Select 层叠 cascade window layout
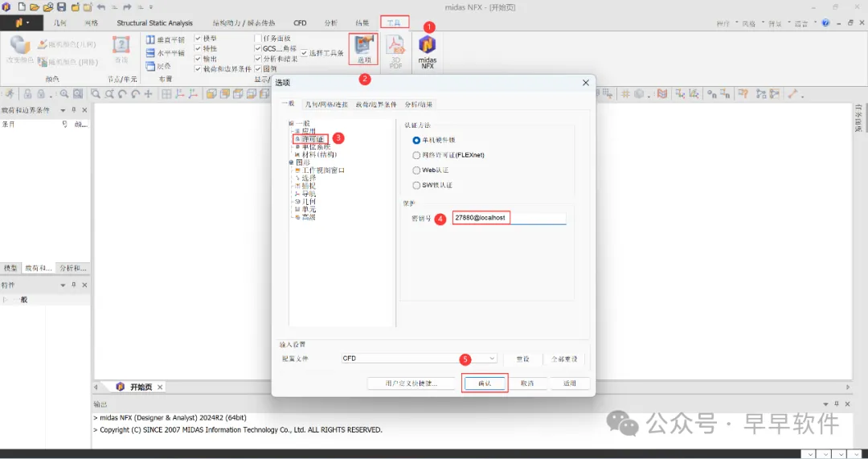The width and height of the screenshot is (868, 459). tap(158, 66)
